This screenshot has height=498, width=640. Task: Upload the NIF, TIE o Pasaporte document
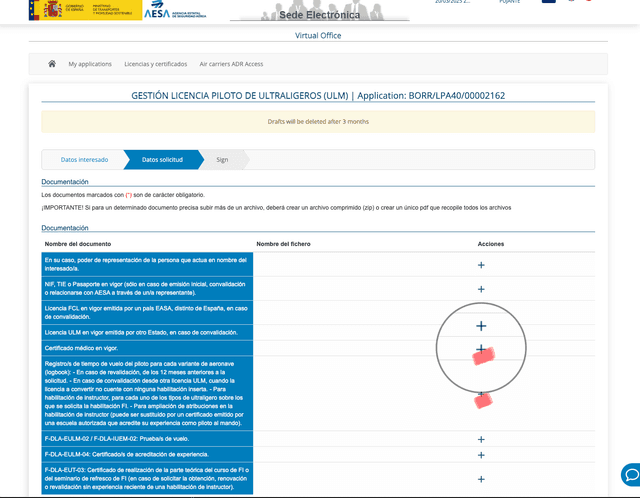tap(481, 289)
